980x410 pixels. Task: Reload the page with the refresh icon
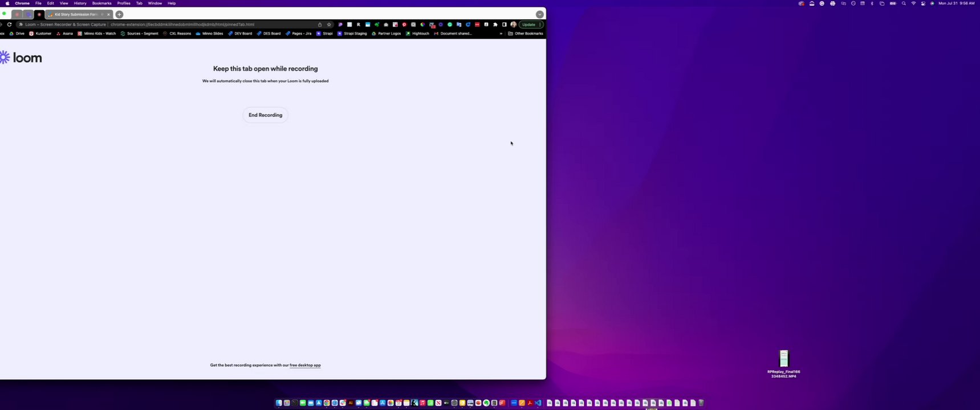tap(9, 24)
